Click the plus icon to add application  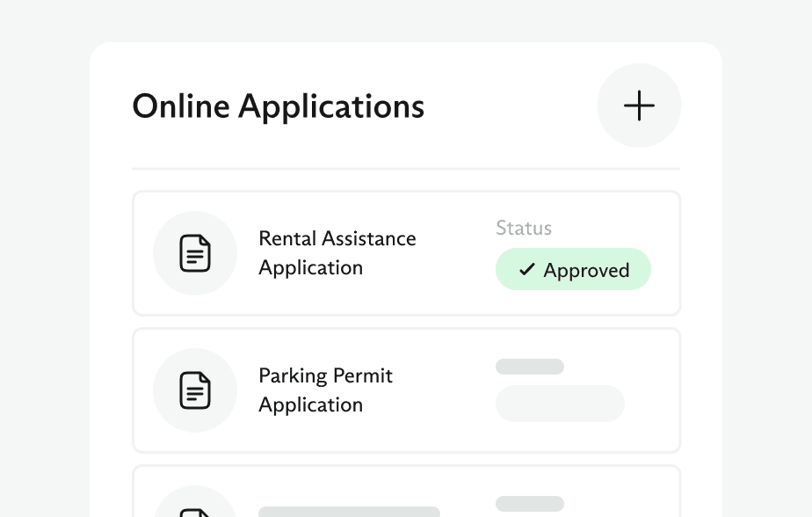coord(639,106)
